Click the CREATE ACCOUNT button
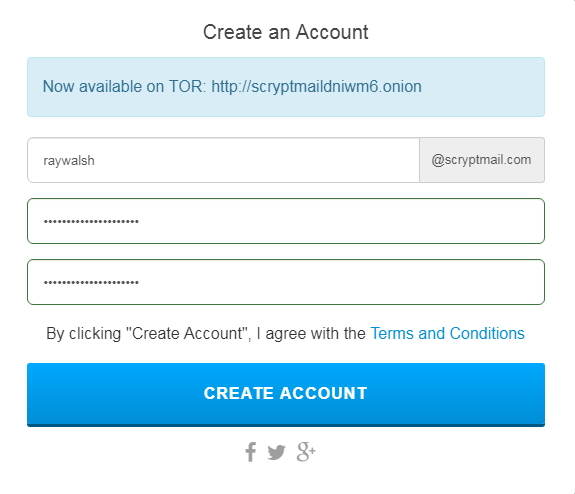This screenshot has height=494, width=575. pyautogui.click(x=286, y=395)
